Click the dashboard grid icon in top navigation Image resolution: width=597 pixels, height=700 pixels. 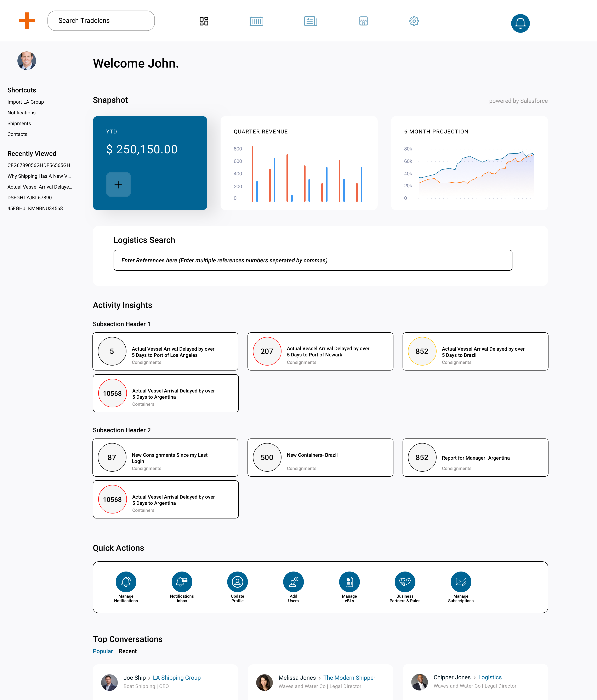coord(204,21)
